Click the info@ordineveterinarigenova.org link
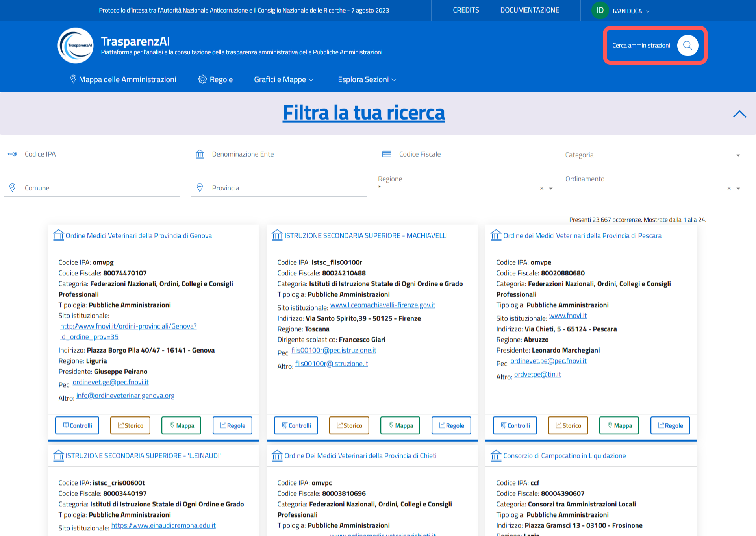This screenshot has height=536, width=756. pos(125,396)
